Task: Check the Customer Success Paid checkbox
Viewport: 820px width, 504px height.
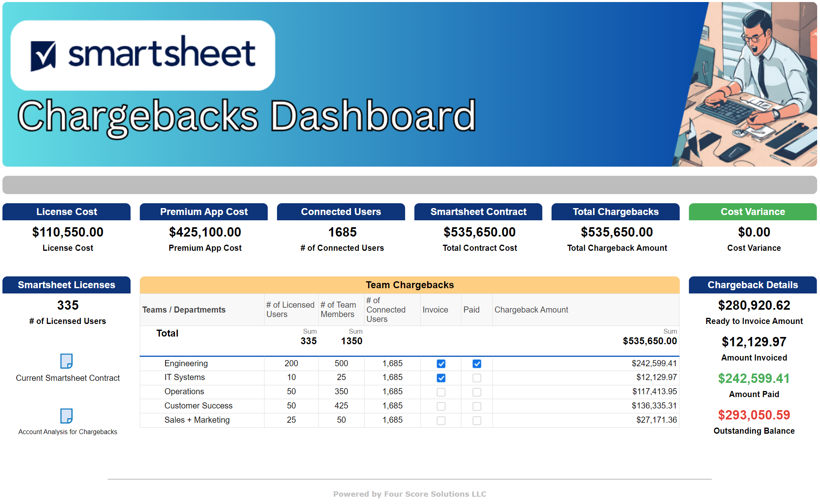Action: point(477,406)
